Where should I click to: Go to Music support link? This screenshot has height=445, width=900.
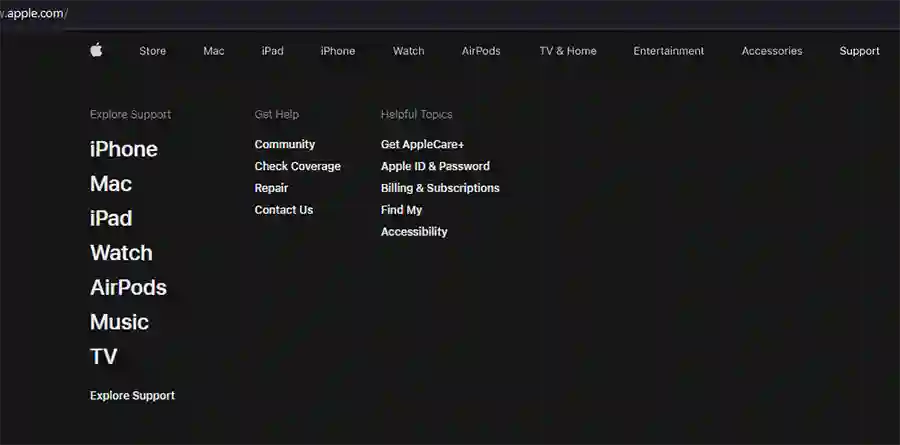tap(119, 322)
